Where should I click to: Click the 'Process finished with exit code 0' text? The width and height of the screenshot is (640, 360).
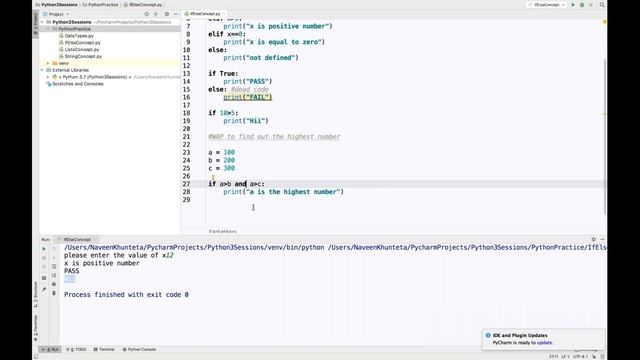point(126,295)
